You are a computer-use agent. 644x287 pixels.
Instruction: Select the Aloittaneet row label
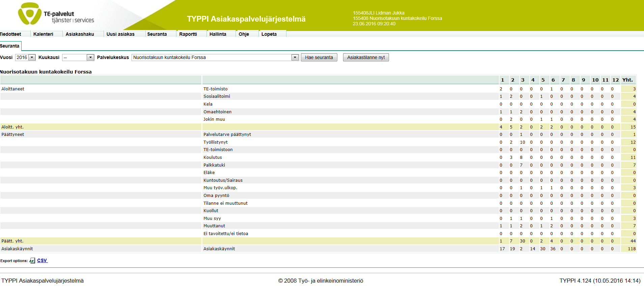[13, 89]
